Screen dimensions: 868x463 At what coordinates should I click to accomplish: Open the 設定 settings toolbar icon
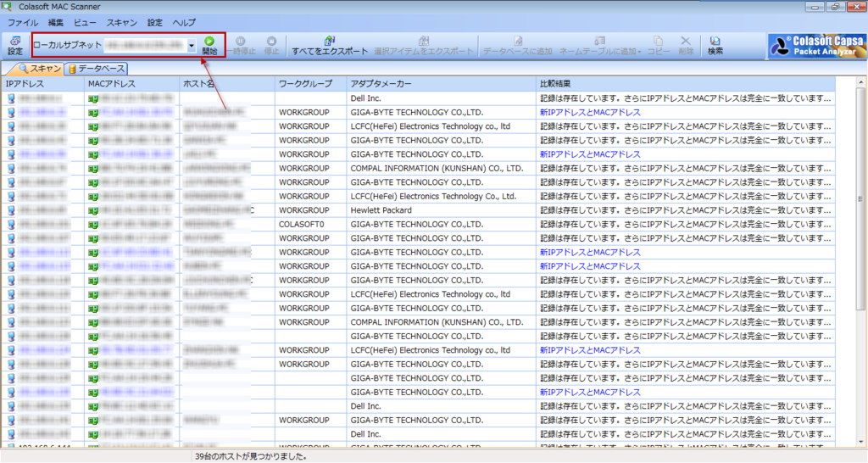(15, 46)
